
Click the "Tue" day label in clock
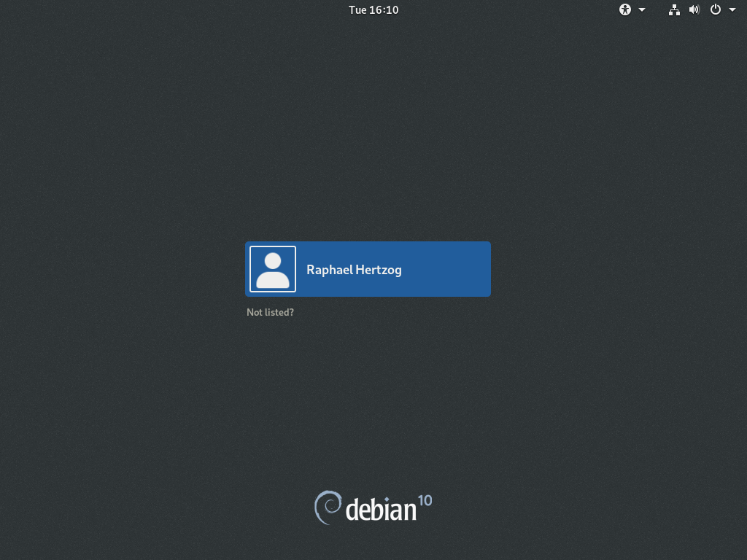(357, 9)
